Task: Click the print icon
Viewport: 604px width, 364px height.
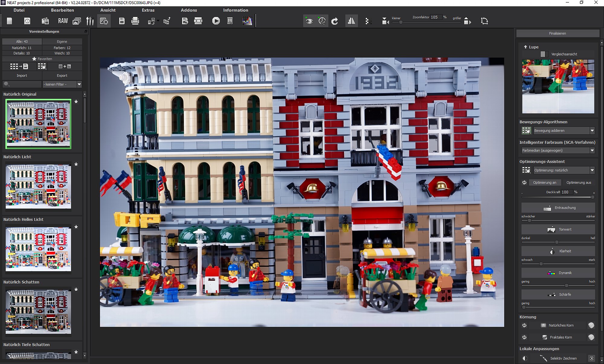Action: pyautogui.click(x=135, y=21)
